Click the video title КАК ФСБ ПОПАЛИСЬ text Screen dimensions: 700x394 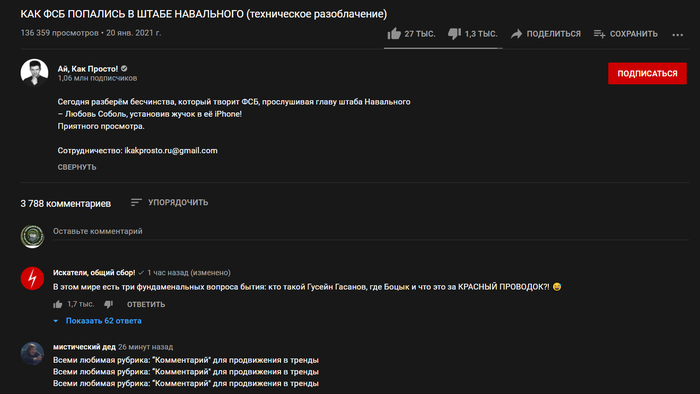click(x=204, y=14)
